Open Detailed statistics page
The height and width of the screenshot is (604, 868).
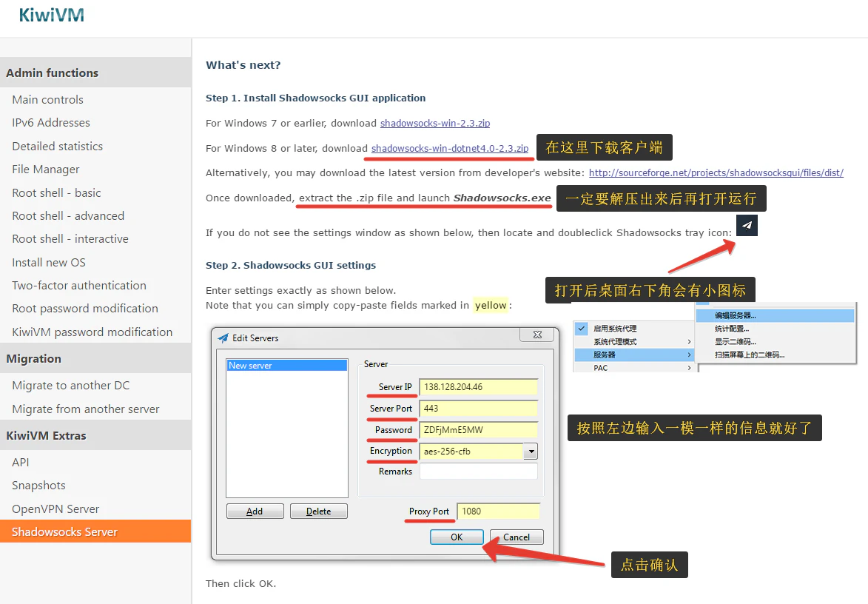tap(58, 146)
